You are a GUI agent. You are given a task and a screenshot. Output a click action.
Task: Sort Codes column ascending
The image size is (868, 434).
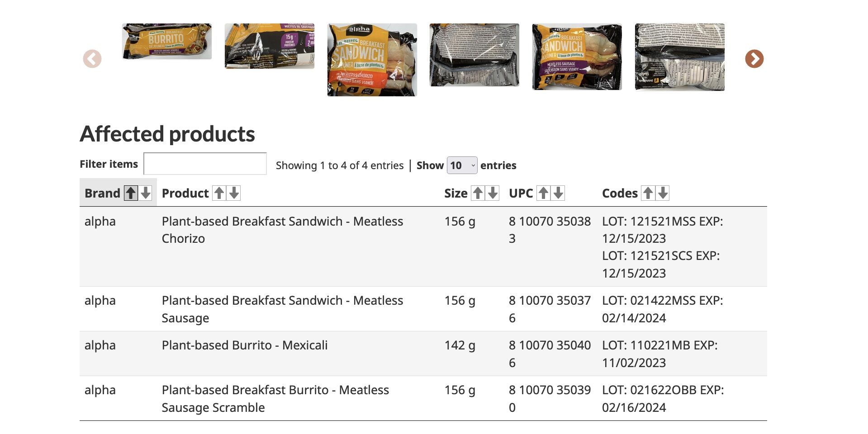[x=648, y=193]
